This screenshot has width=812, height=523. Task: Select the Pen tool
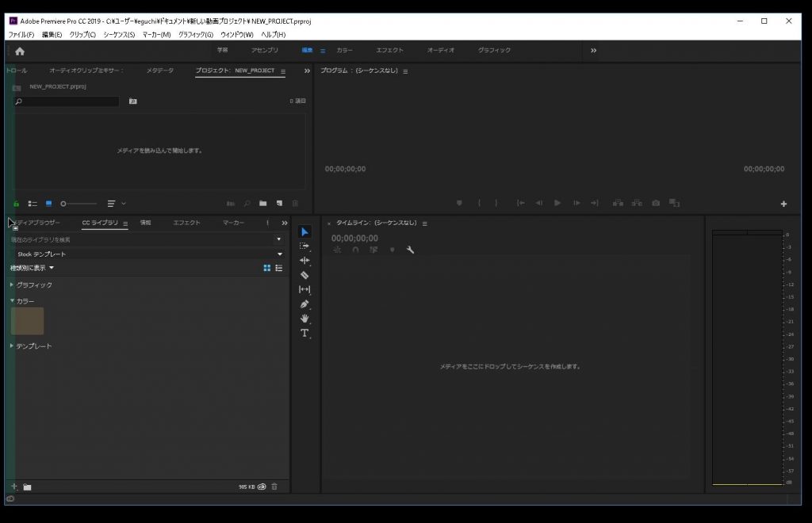(x=304, y=304)
